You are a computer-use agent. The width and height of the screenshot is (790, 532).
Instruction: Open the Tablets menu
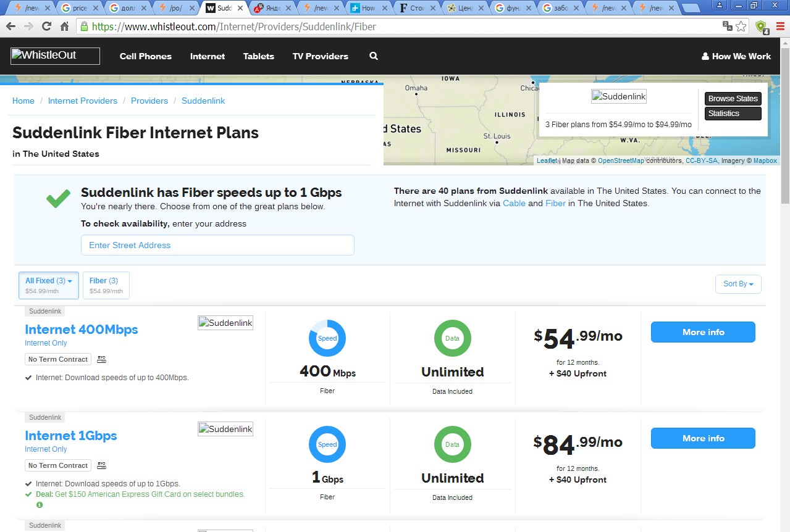pos(259,56)
